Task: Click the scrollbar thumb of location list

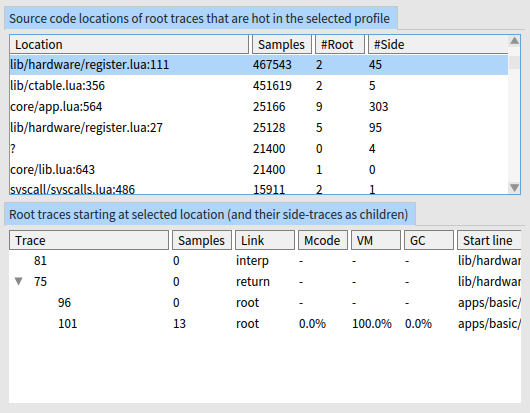Action: pyautogui.click(x=514, y=62)
